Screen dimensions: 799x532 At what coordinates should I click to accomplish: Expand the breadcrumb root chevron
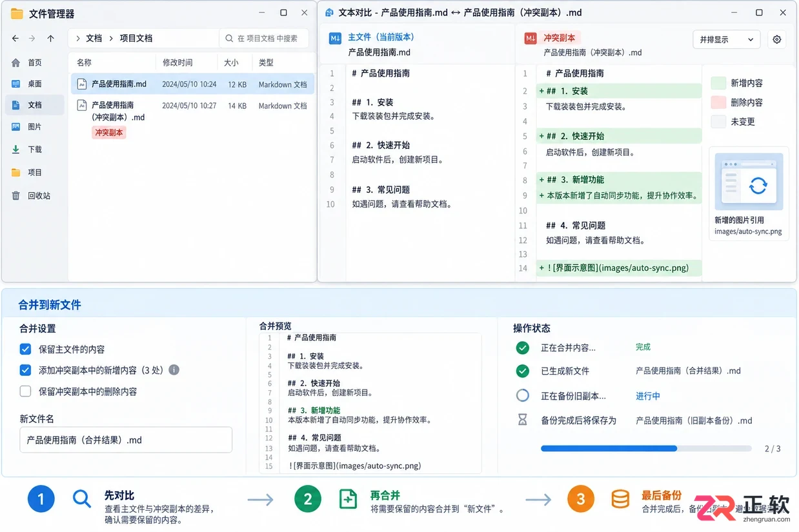77,39
